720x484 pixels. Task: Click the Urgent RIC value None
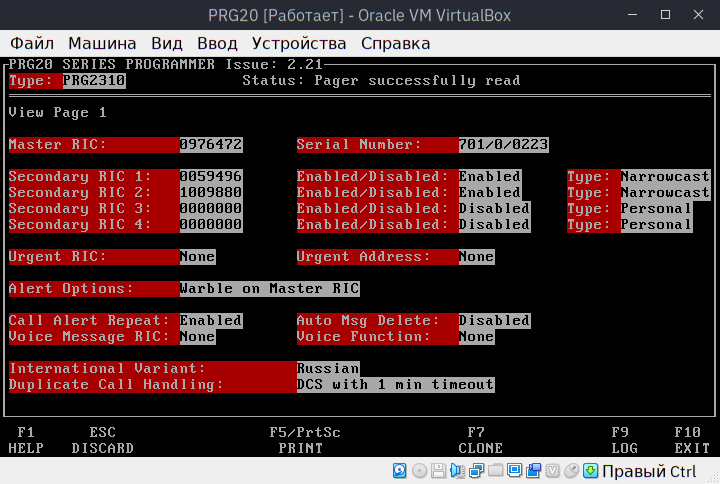click(x=197, y=257)
